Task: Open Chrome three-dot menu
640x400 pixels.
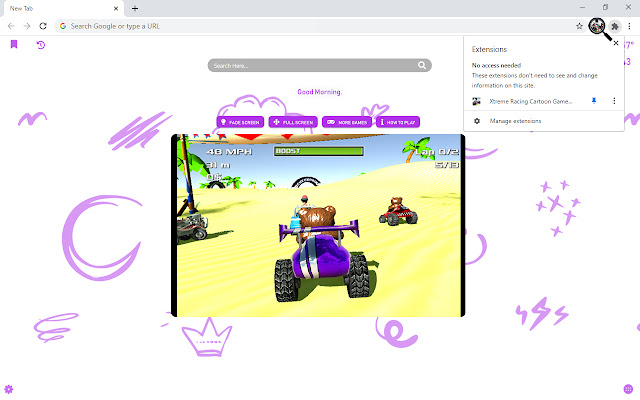Action: click(x=629, y=26)
